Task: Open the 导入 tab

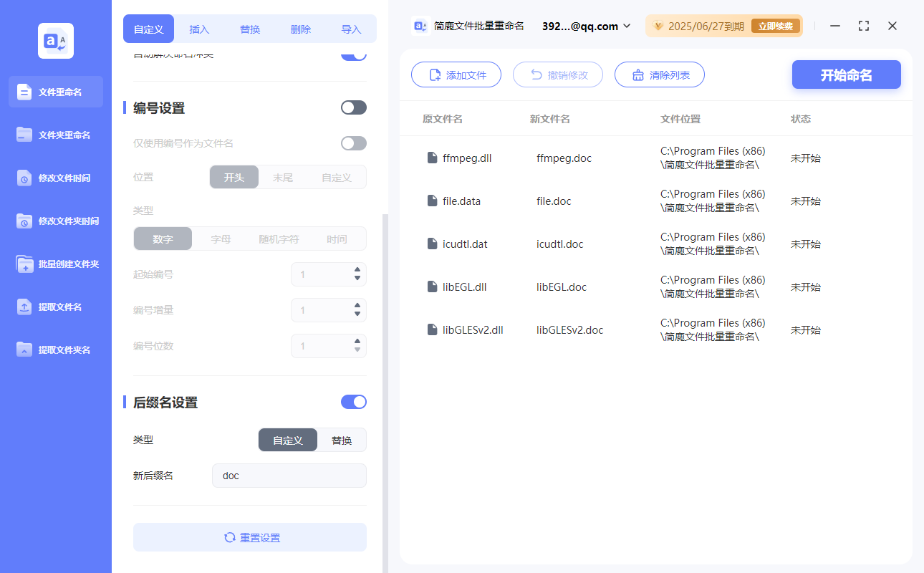Action: pos(351,29)
